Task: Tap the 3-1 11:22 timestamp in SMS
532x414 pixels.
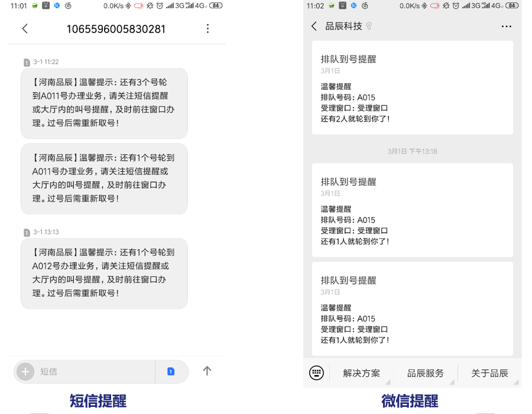Action: 46,62
